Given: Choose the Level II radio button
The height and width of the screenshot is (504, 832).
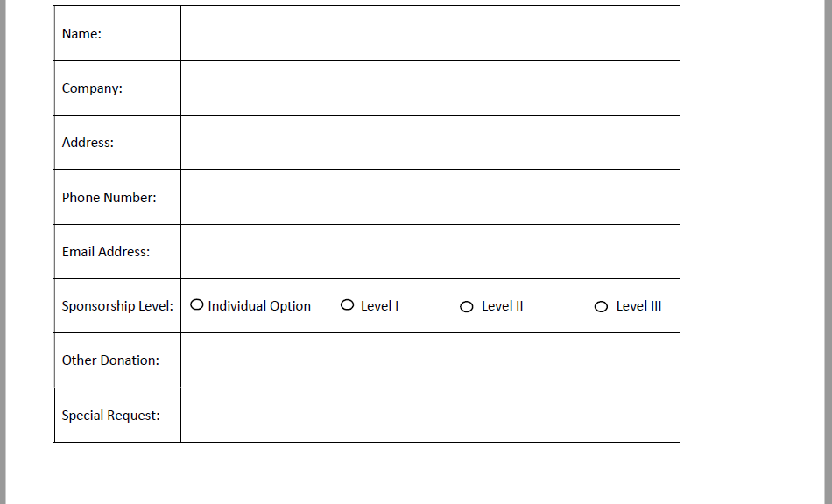Looking at the screenshot, I should [467, 307].
